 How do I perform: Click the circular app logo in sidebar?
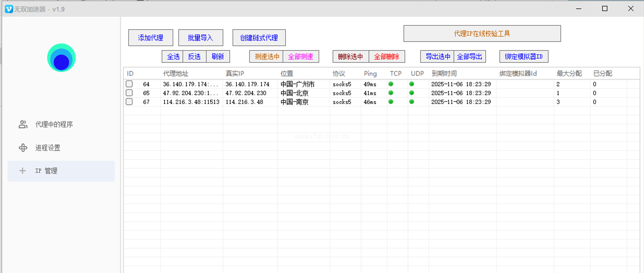[61, 58]
